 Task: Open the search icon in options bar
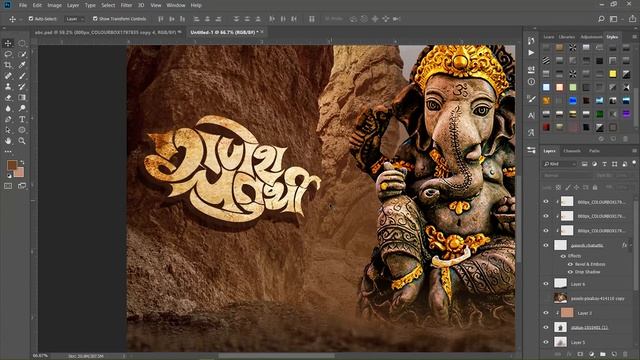(601, 19)
